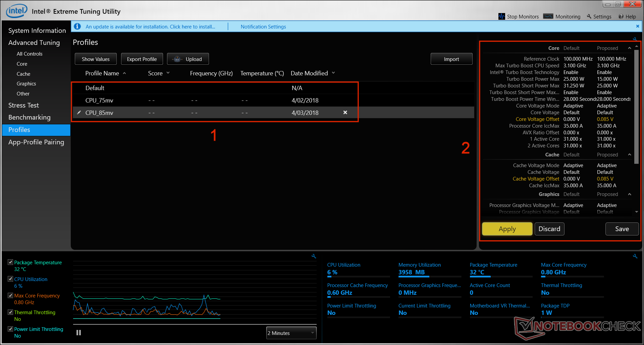The height and width of the screenshot is (345, 644).
Task: Collapse the Core settings section
Action: [x=630, y=48]
